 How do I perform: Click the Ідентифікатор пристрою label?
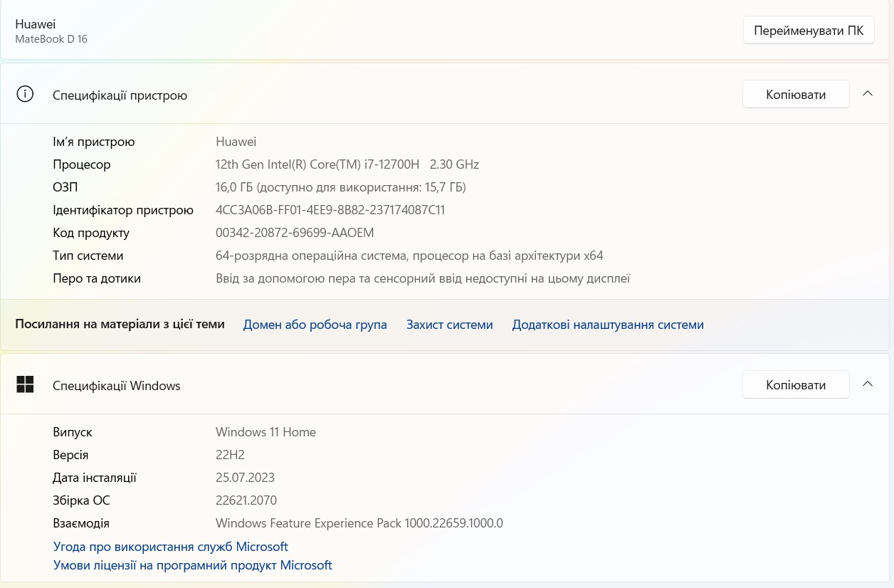click(x=123, y=210)
